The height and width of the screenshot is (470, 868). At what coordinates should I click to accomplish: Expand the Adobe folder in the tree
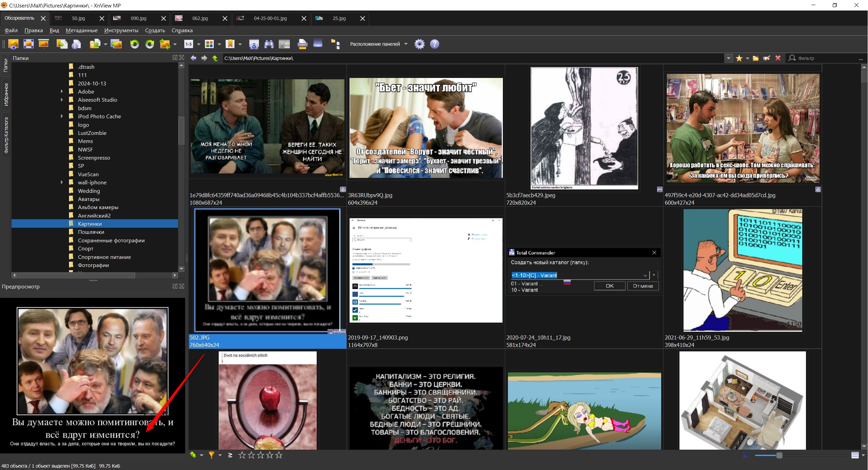point(62,91)
